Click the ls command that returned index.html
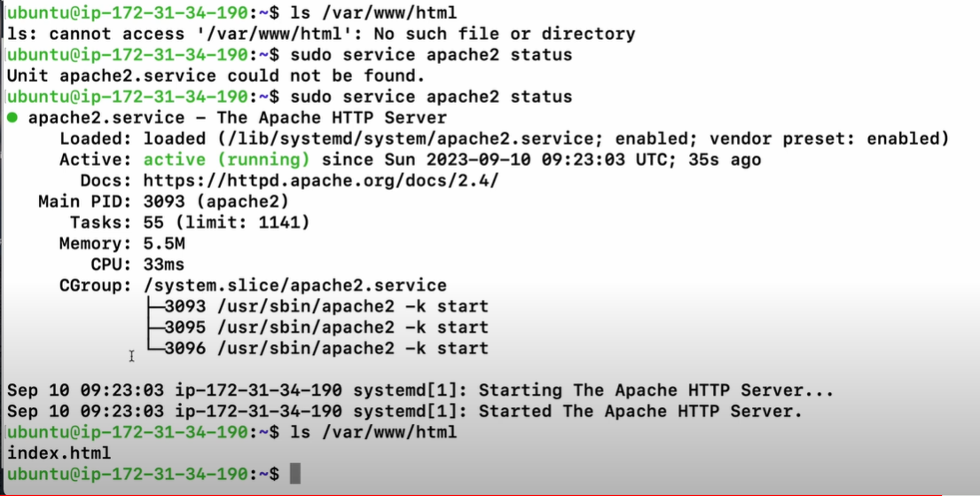Image resolution: width=980 pixels, height=496 pixels. point(373,431)
